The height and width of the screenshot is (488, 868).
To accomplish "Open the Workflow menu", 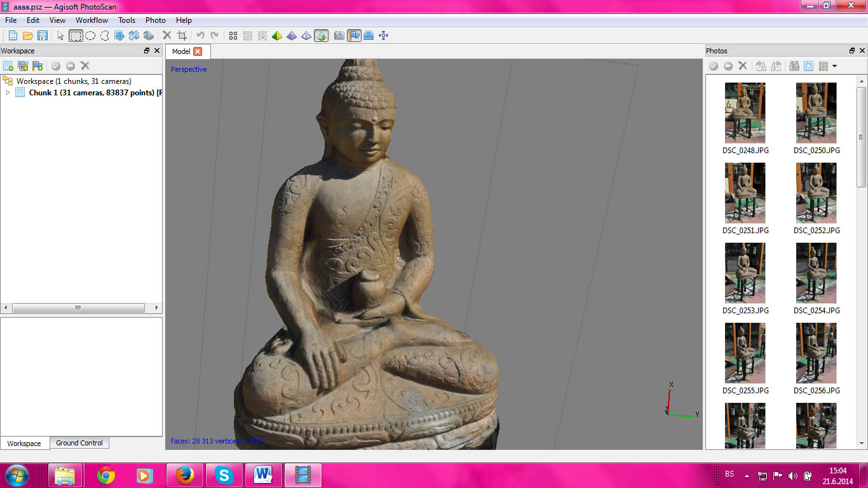I will (92, 20).
